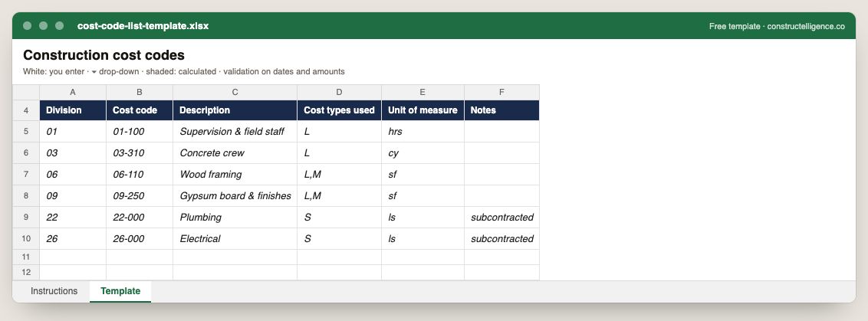Click the Cost types used header cell
The image size is (868, 321).
pos(340,110)
